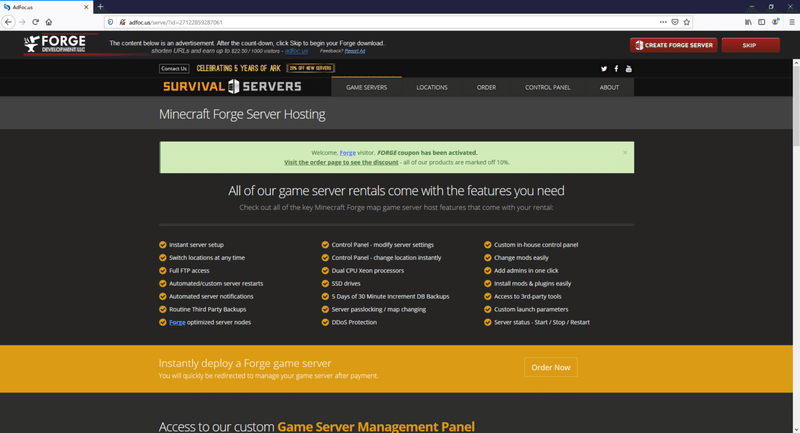Click the Forge Development logo
The width and height of the screenshot is (800, 433).
pyautogui.click(x=55, y=44)
